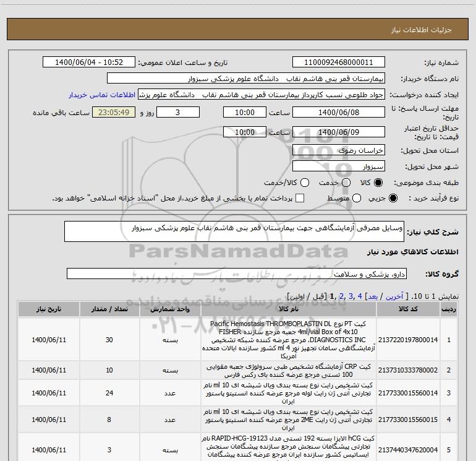Click item code 2177330015560014
The image size is (476, 461).
[408, 393]
